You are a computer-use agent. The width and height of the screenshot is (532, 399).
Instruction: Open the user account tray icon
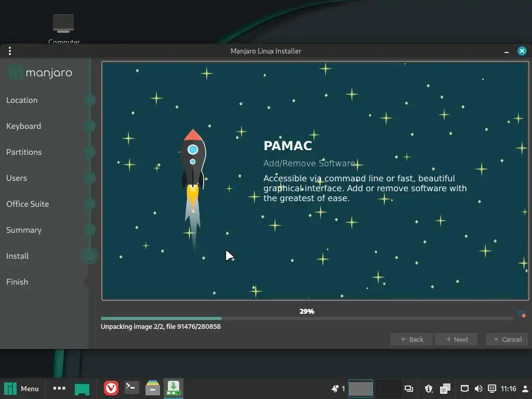tap(525, 389)
